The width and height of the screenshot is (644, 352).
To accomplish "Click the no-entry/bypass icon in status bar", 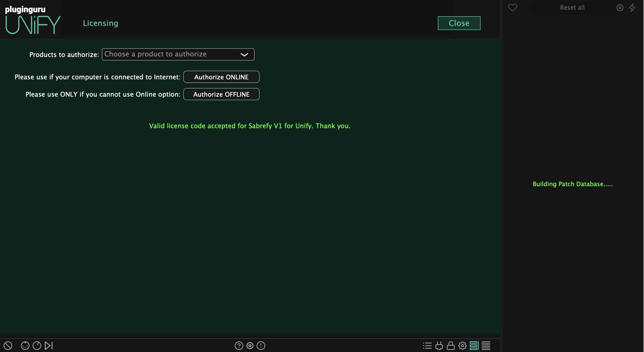I will (8, 345).
